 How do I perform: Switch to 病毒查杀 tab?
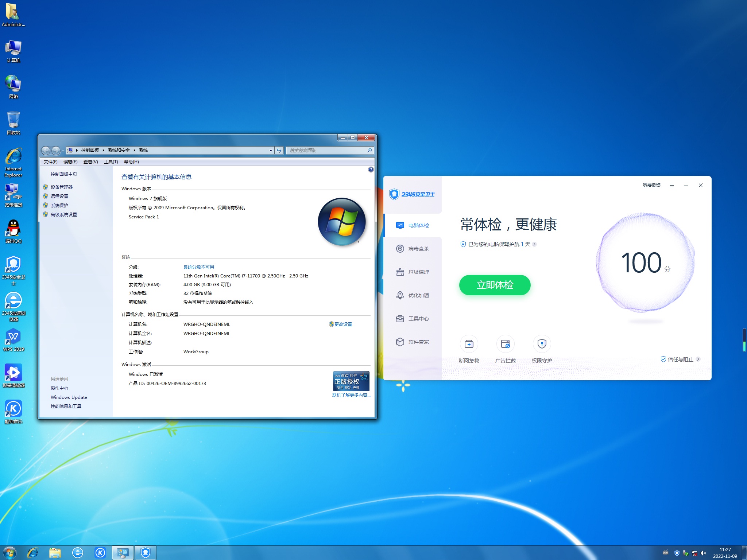(x=413, y=249)
